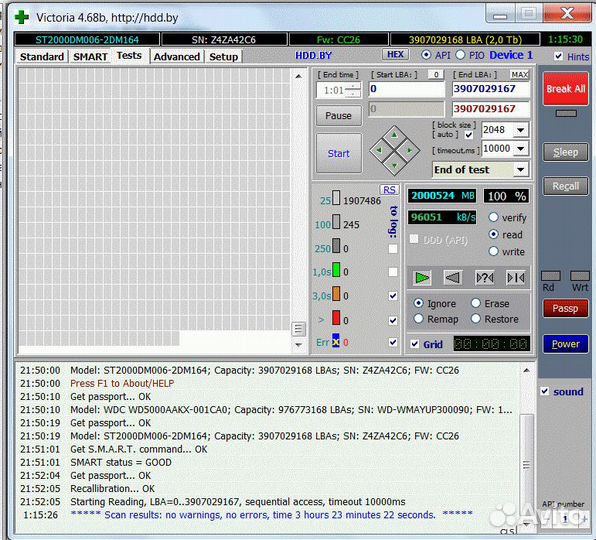This screenshot has width=596, height=540.
Task: Click the up arrow on navigation diamond
Action: 394,135
